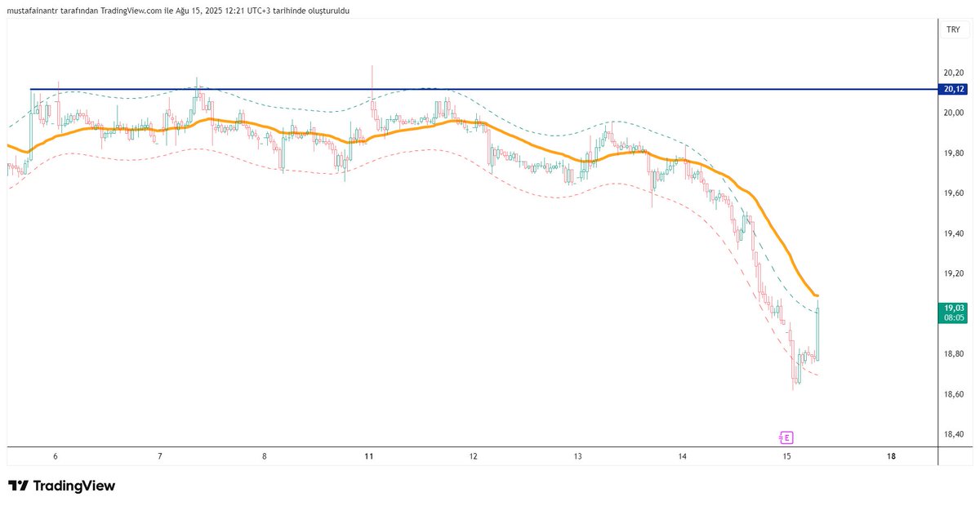Click the 19,20 price axis value
The height and width of the screenshot is (506, 980).
coord(952,273)
